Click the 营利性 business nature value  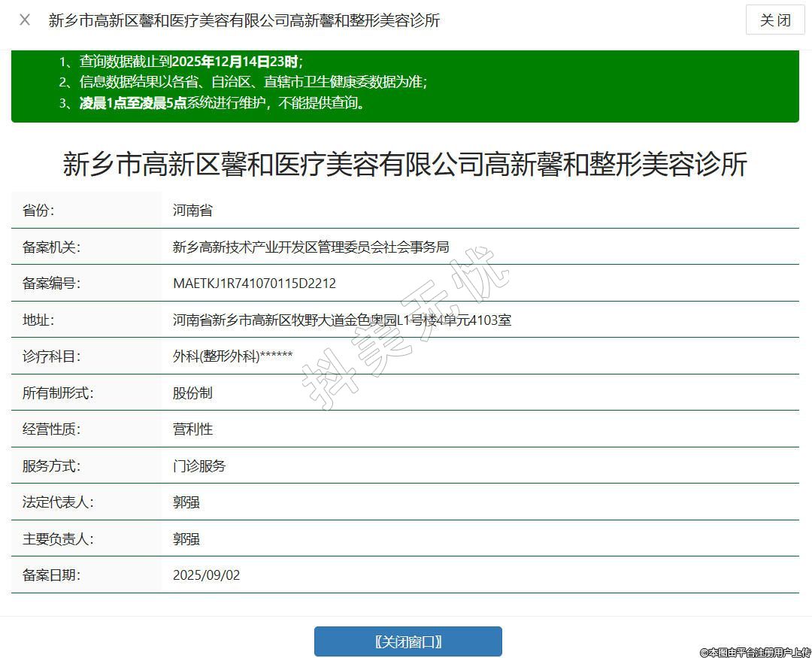point(192,429)
